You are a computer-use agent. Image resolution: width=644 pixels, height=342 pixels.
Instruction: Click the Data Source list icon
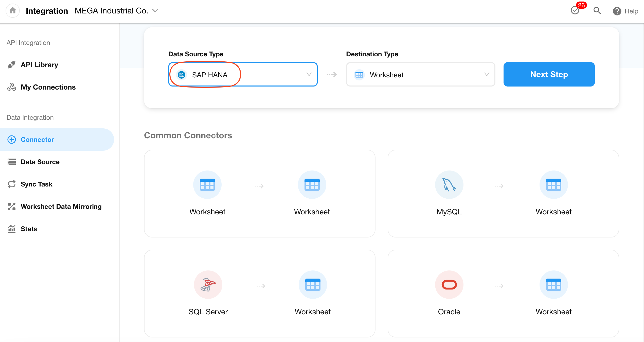tap(12, 162)
